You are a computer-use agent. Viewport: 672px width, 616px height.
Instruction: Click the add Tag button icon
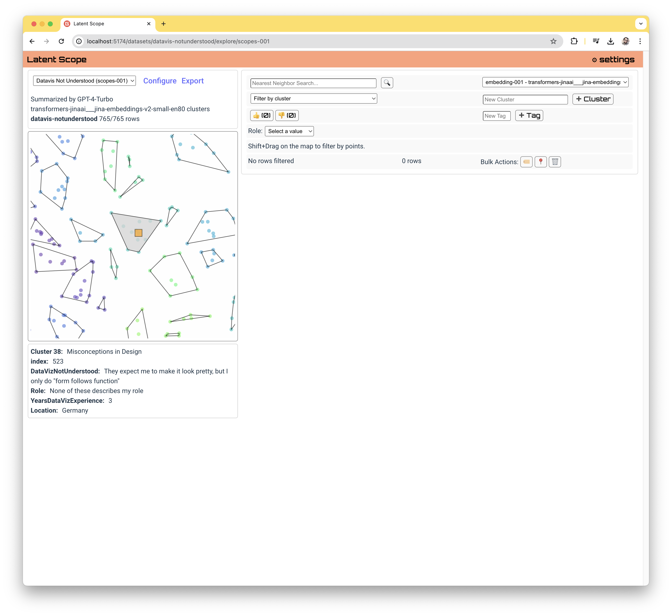click(529, 115)
